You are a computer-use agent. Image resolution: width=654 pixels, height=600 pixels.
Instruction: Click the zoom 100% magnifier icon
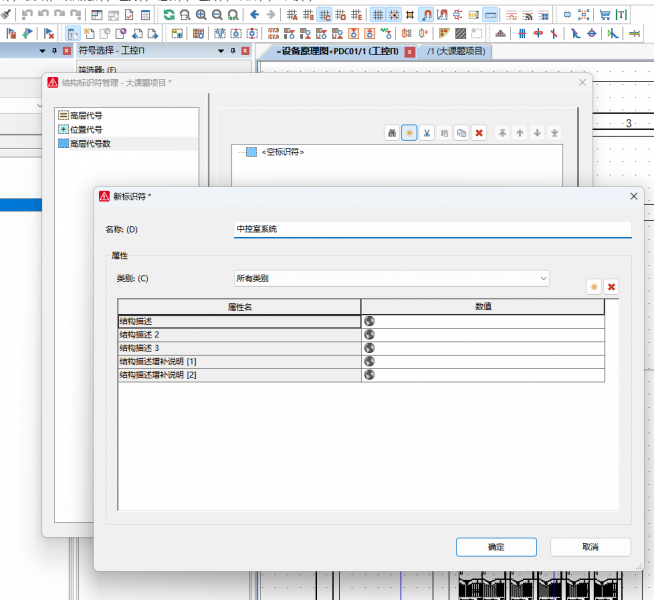[233, 15]
